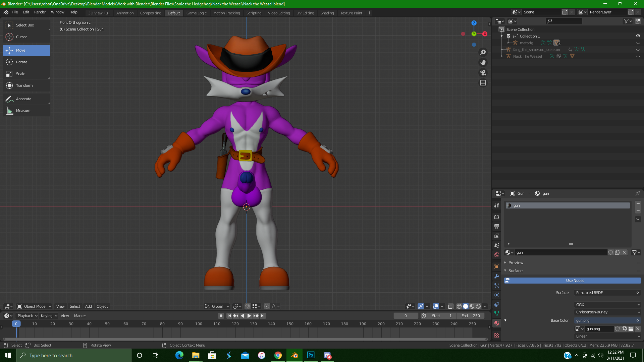Open the Scene properties tab
The image size is (644, 362).
point(497,245)
